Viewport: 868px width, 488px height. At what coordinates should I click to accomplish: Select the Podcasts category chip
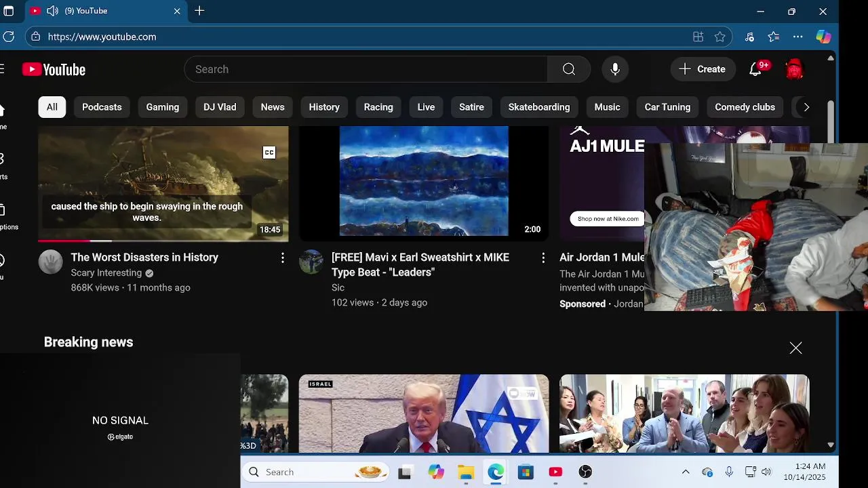pos(102,107)
